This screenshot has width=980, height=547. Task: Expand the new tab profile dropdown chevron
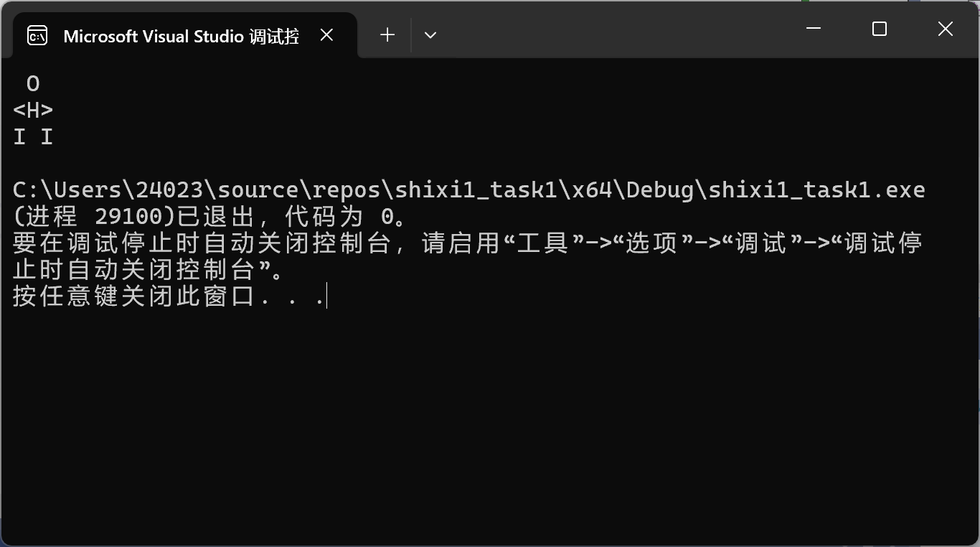pos(430,35)
